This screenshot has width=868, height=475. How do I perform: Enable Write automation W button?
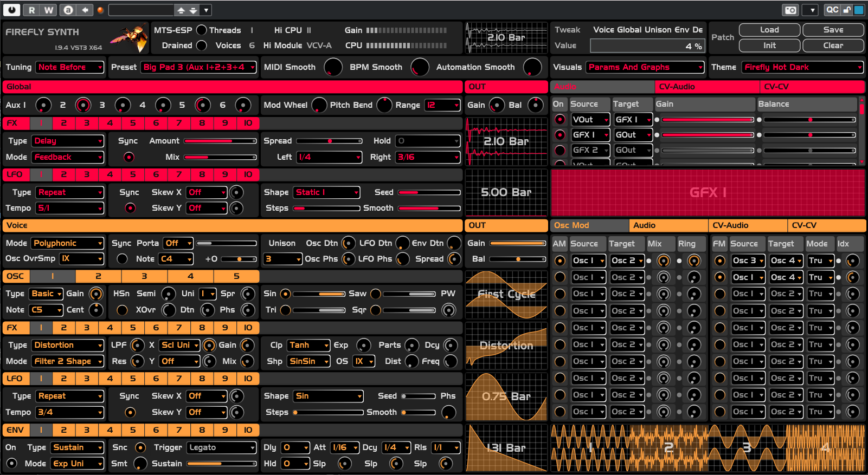coord(49,10)
